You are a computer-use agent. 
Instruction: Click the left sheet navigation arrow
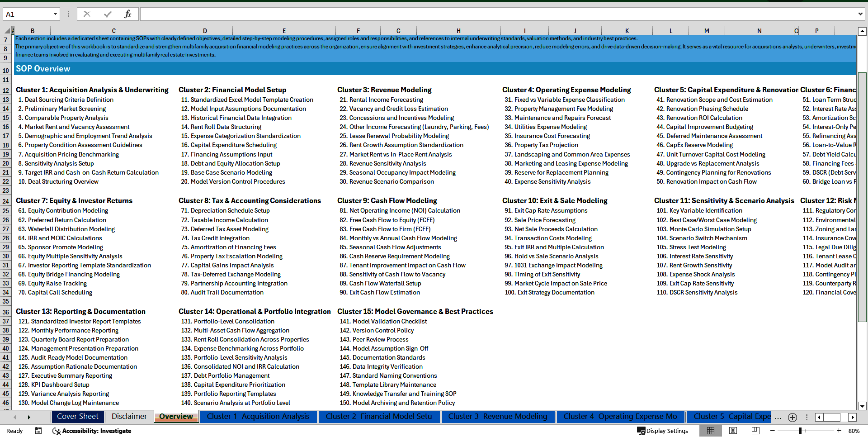click(15, 417)
